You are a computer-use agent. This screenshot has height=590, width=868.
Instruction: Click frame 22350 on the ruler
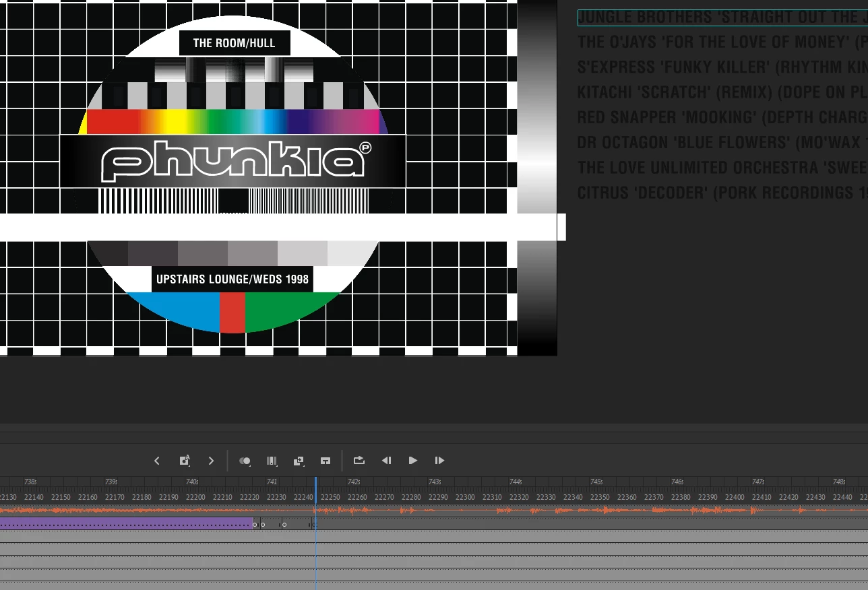pyautogui.click(x=600, y=497)
